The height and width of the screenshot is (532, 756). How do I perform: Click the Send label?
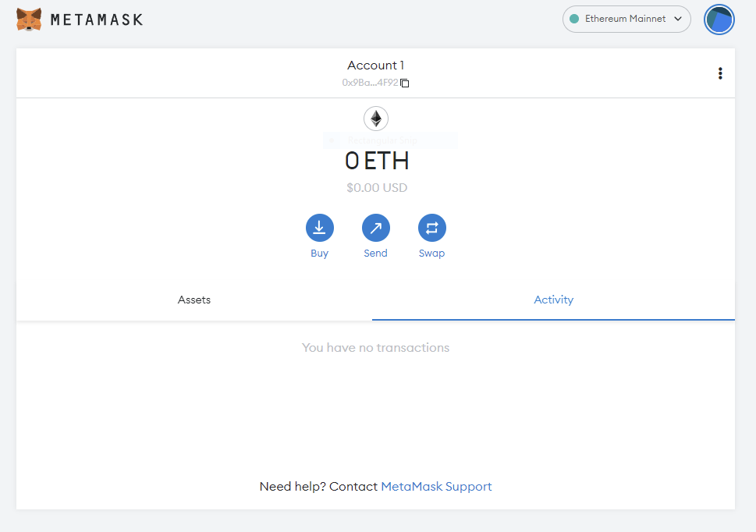coord(375,253)
